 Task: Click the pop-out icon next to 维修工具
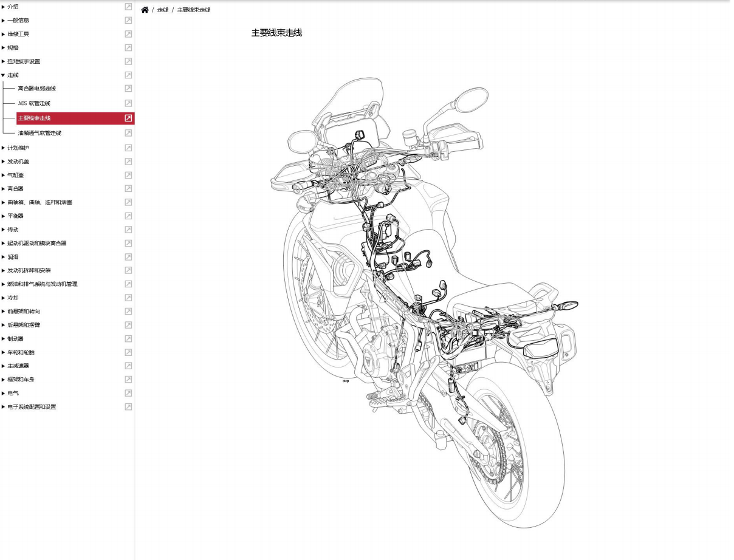pos(128,34)
